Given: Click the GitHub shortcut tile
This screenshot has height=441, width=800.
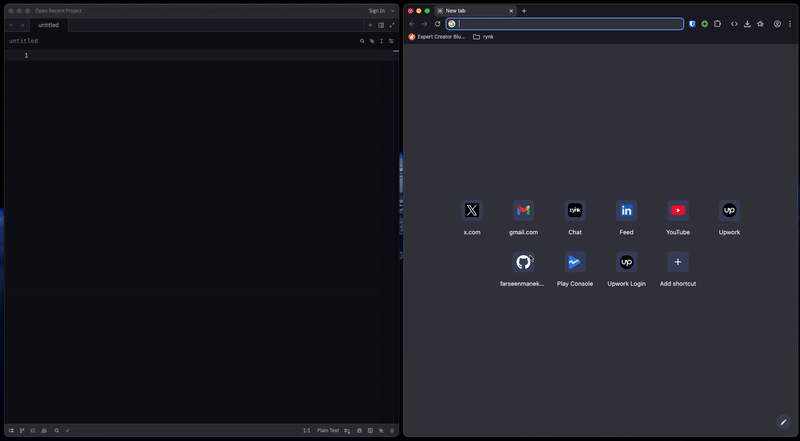Looking at the screenshot, I should click(x=523, y=262).
